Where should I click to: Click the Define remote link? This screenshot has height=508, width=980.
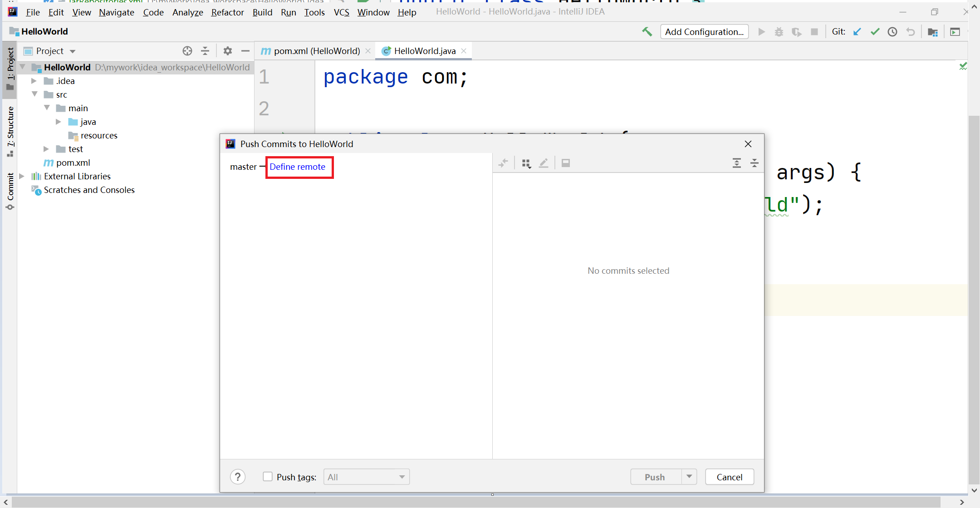pos(297,167)
